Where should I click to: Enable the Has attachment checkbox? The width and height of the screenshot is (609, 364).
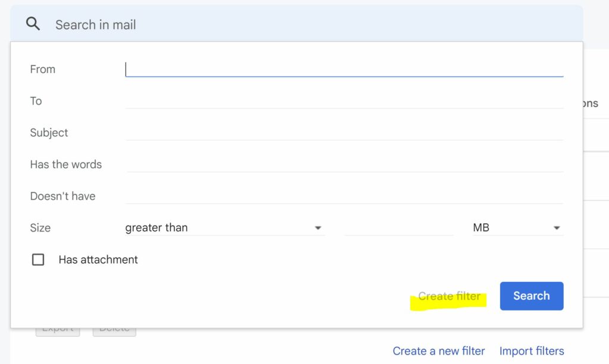click(38, 259)
